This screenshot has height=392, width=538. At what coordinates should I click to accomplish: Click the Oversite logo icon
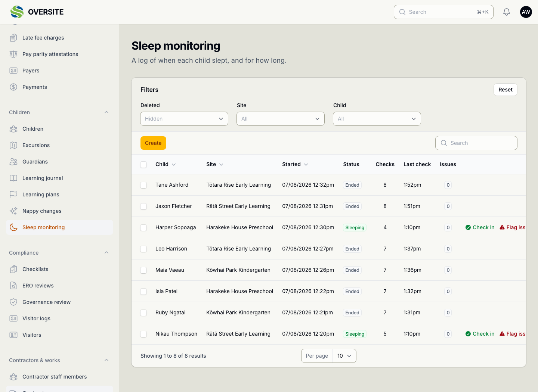17,12
